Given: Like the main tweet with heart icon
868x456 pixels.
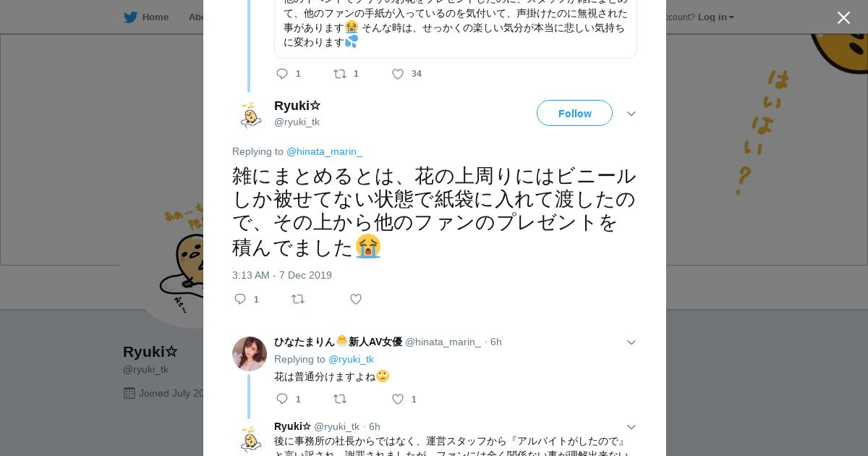Looking at the screenshot, I should coord(356,299).
